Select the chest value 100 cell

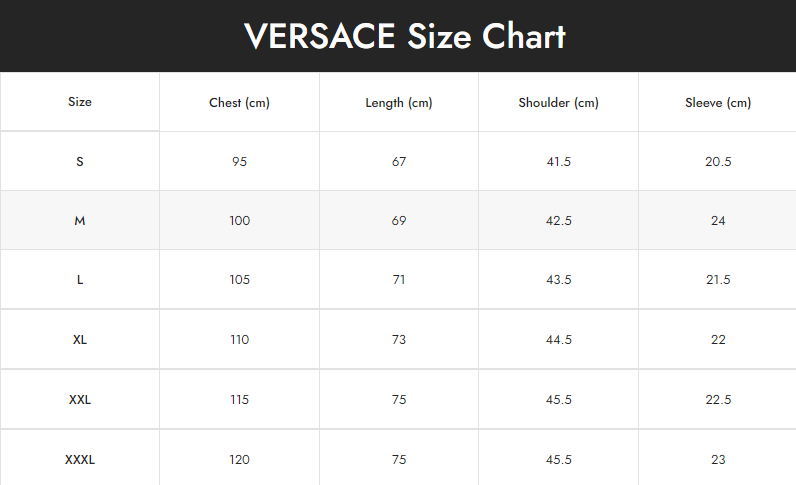click(x=239, y=221)
